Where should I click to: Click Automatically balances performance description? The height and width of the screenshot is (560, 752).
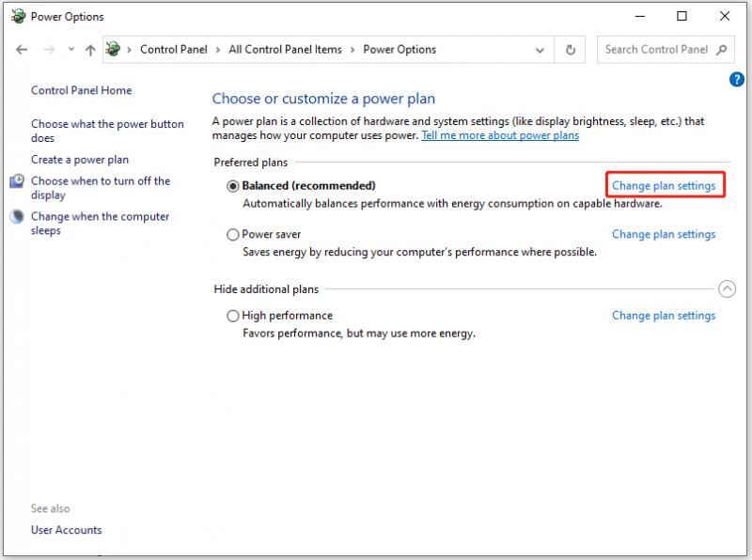click(452, 204)
